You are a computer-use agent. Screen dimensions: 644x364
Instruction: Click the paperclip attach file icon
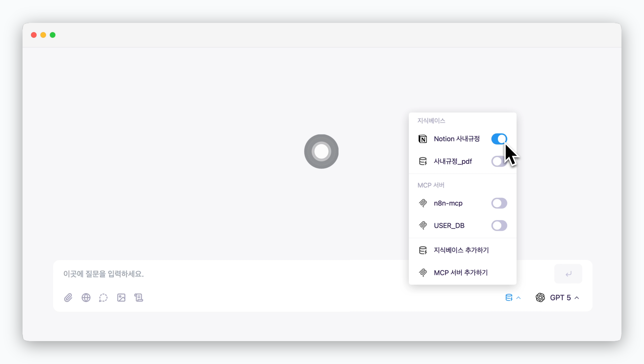[x=68, y=298]
